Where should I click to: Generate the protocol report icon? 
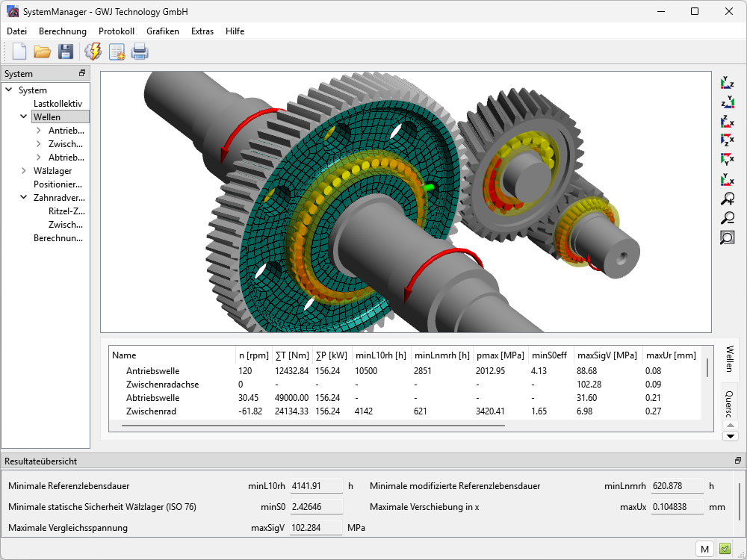click(x=117, y=52)
